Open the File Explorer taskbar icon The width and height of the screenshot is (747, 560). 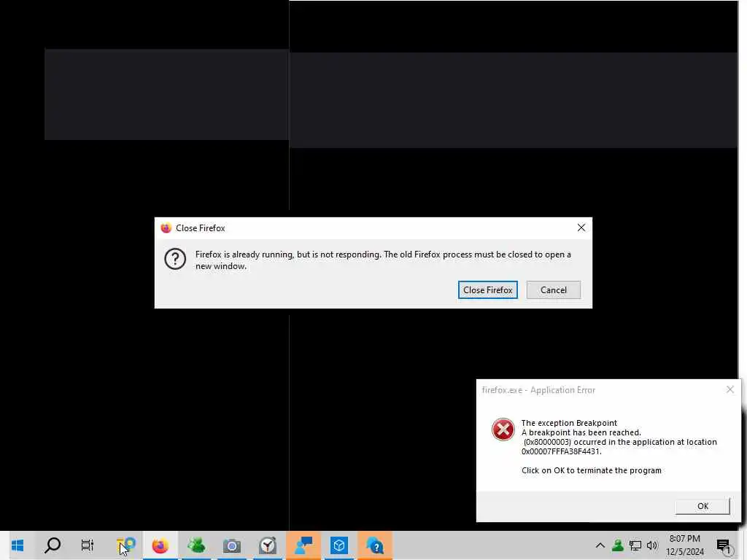pos(125,545)
